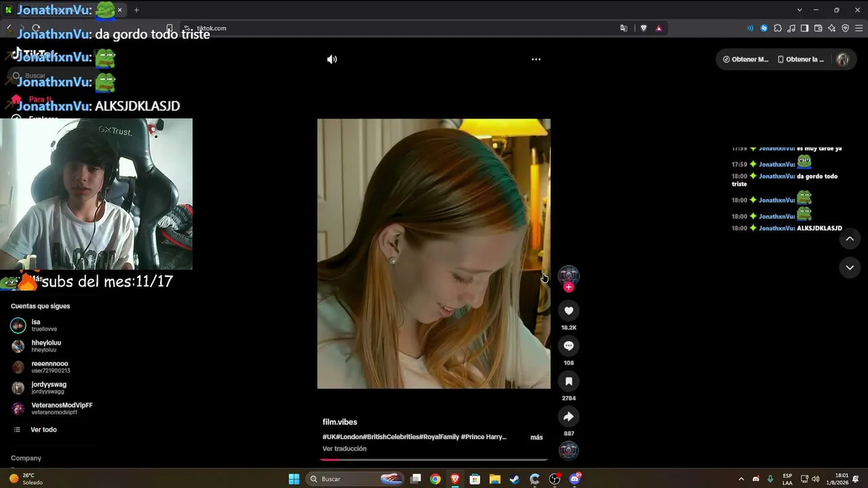Expand the caption with 'más'
Viewport: 868px width, 488px height.
coord(536,437)
